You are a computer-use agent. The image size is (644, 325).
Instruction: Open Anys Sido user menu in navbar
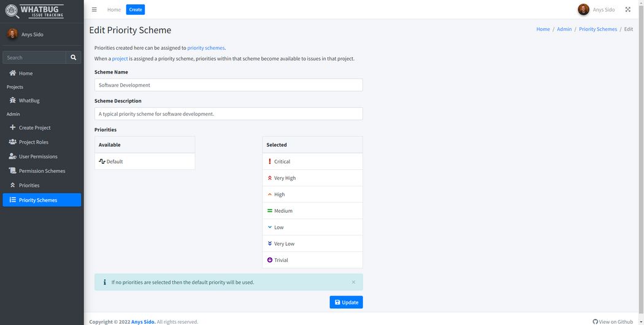tap(596, 10)
